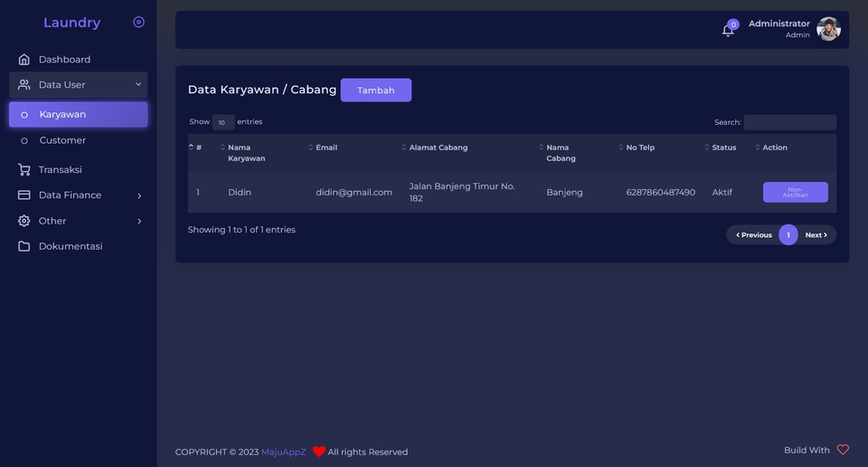Click the Search input field
The width and height of the screenshot is (868, 467).
790,122
